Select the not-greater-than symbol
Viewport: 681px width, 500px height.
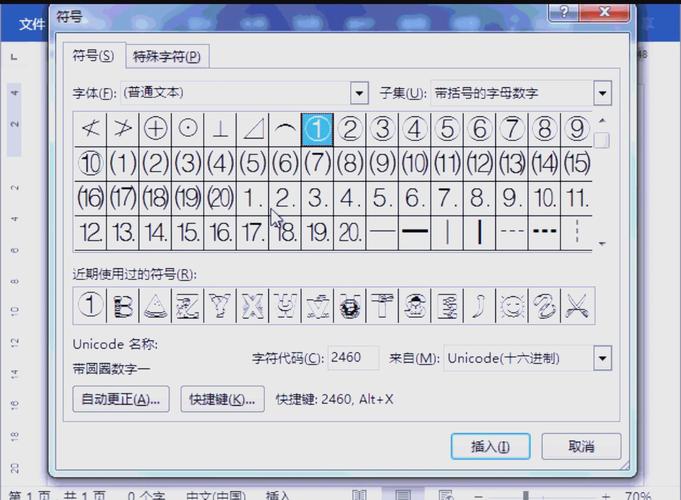tap(123, 129)
